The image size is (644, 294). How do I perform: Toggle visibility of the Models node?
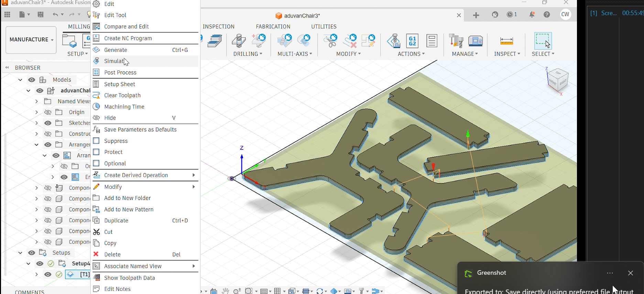click(32, 80)
